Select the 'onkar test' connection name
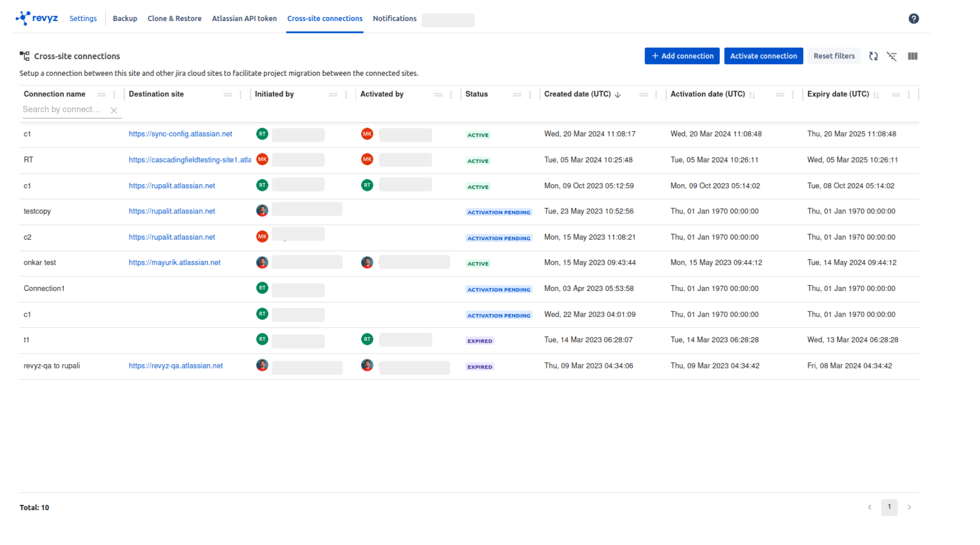The image size is (980, 545). point(40,263)
